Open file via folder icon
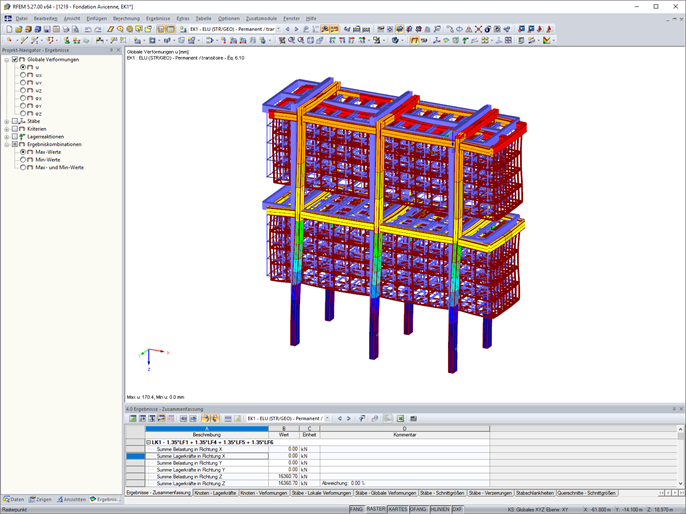 pyautogui.click(x=18, y=29)
